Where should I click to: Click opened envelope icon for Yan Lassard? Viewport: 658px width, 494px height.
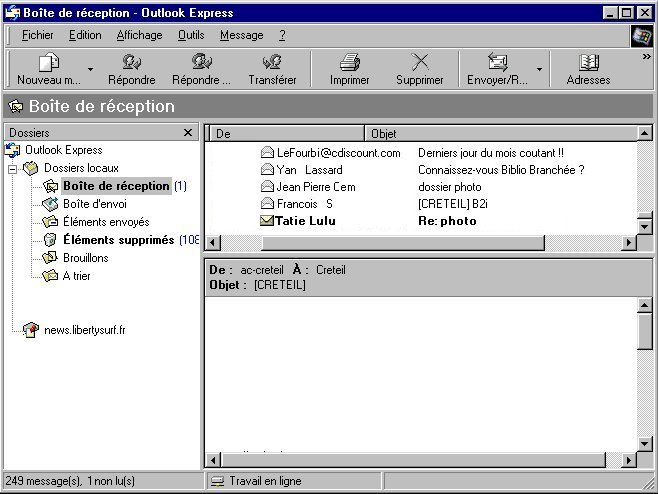267,169
